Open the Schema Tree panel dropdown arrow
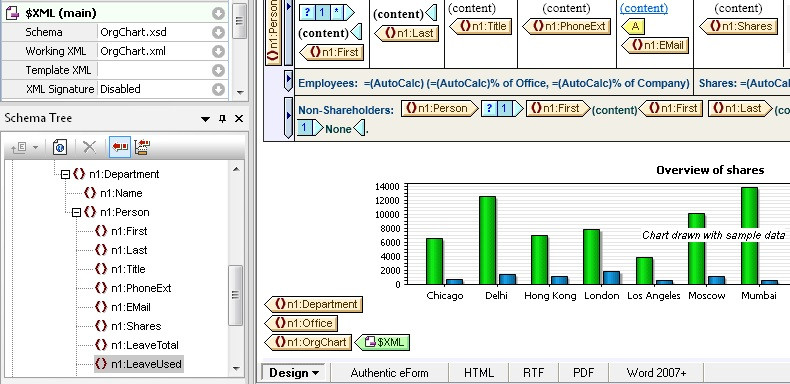This screenshot has width=790, height=384. pyautogui.click(x=205, y=119)
